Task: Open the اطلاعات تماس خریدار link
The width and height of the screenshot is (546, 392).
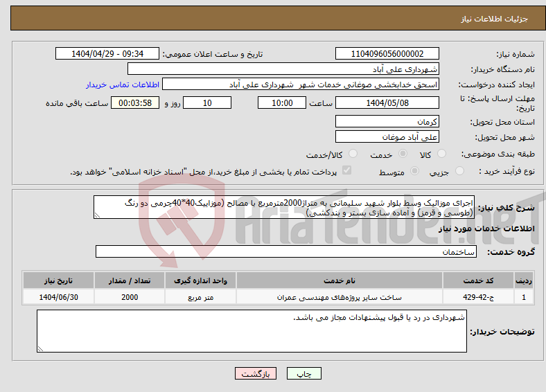Action: pyautogui.click(x=123, y=84)
